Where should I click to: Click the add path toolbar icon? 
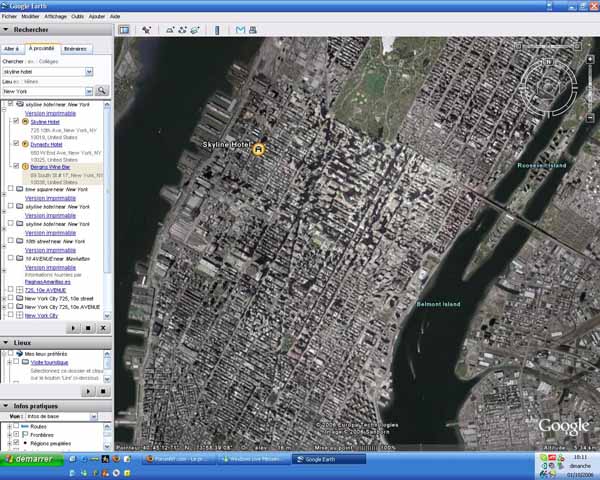coord(183,29)
